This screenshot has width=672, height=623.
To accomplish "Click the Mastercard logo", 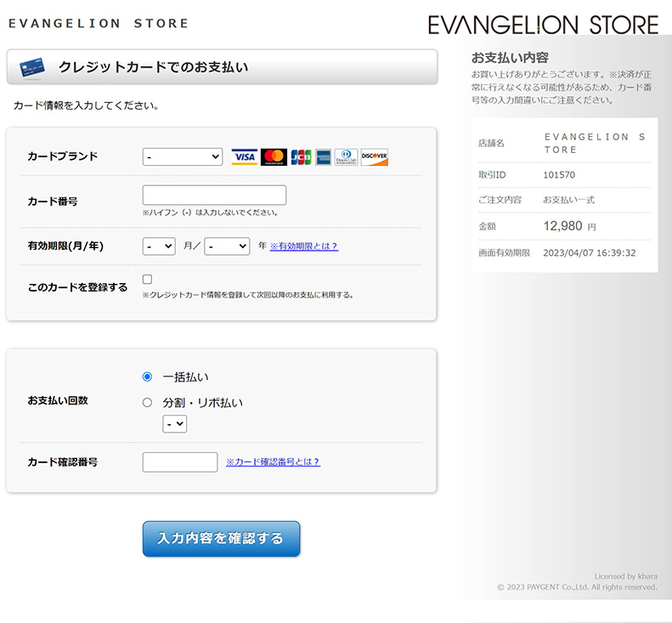I will 274,157.
